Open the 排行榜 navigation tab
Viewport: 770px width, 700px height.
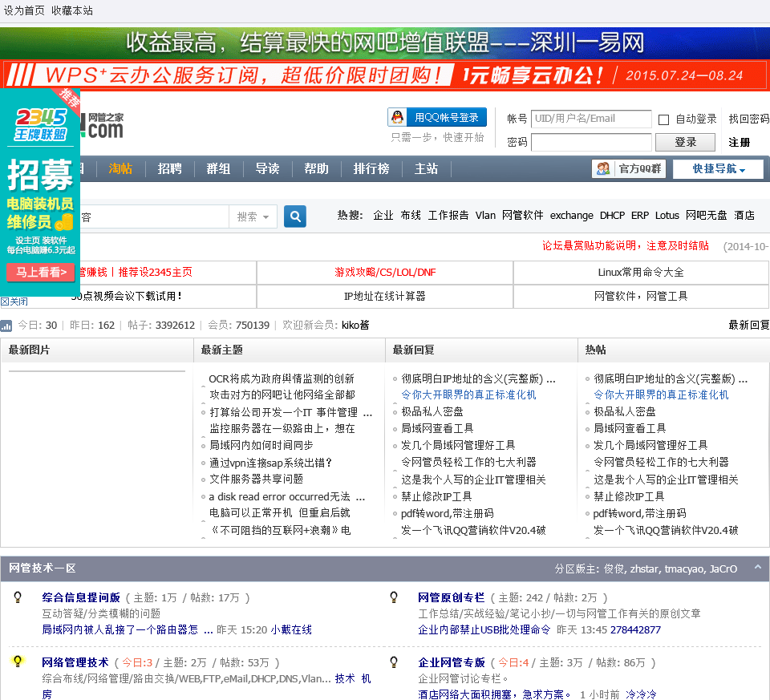click(371, 169)
